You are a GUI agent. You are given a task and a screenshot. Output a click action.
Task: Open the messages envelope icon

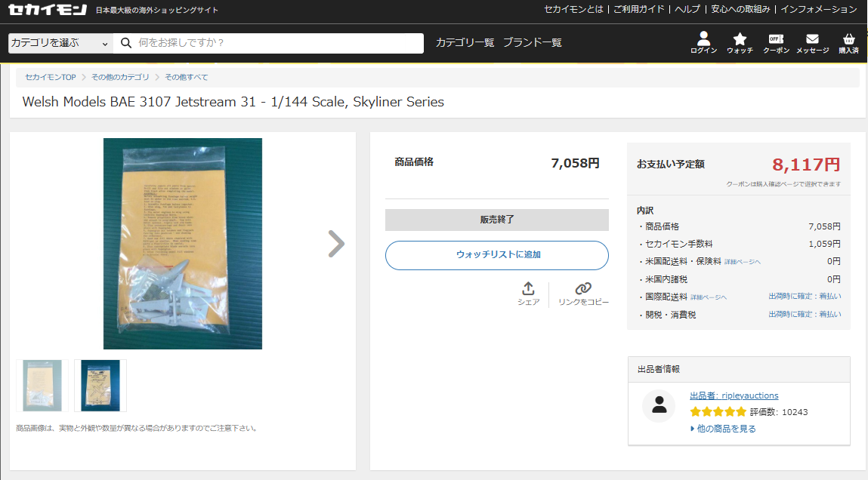[x=812, y=39]
